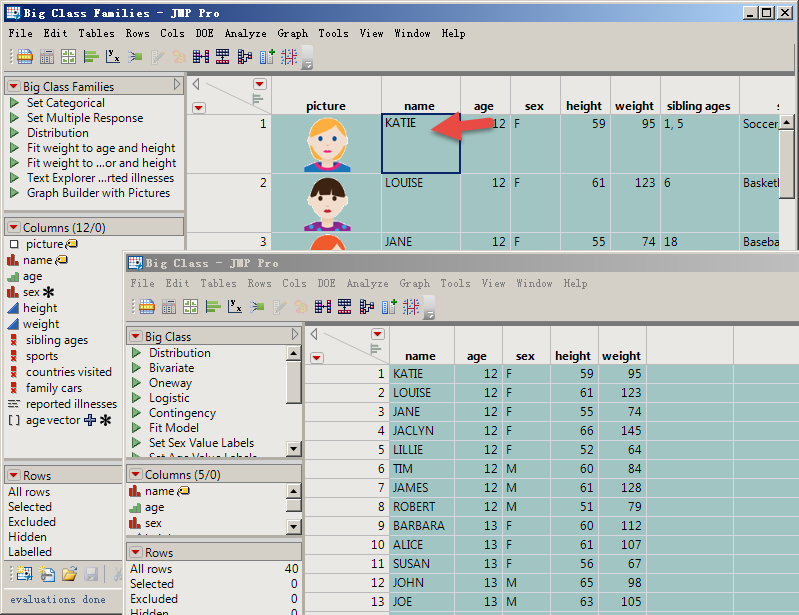
Task: Select the reported illnesses column in list
Action: click(71, 404)
